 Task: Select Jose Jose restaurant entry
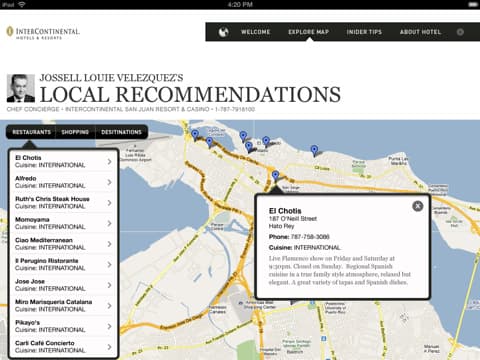pyautogui.click(x=63, y=285)
